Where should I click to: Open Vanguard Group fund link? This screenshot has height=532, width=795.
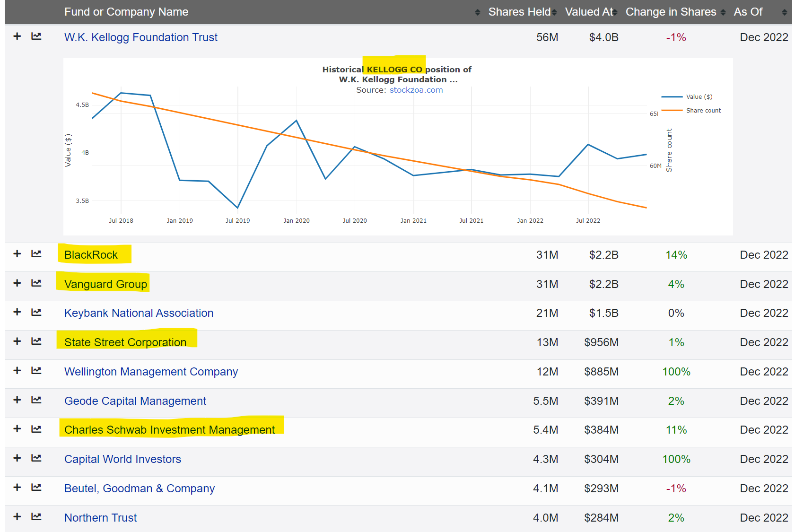point(105,284)
